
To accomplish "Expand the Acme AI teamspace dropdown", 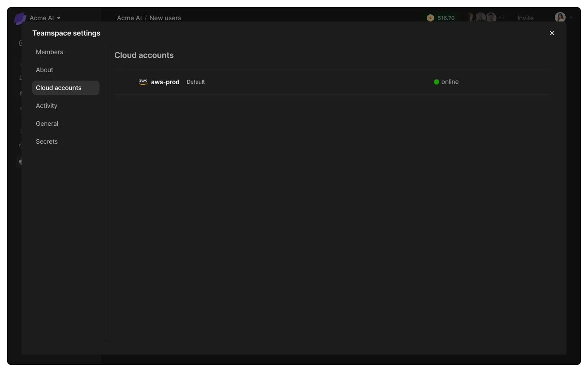I will click(45, 18).
